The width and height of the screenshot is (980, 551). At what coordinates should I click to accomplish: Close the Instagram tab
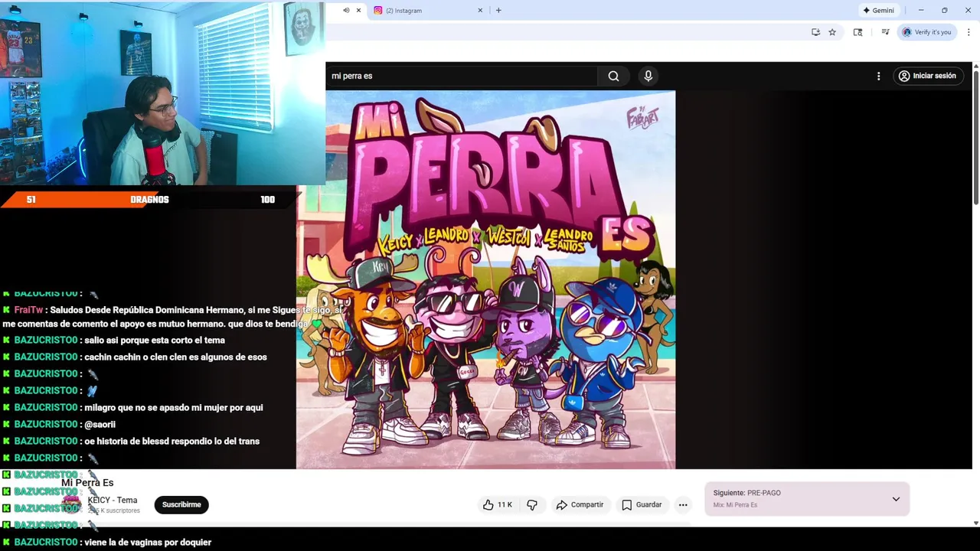pos(480,10)
